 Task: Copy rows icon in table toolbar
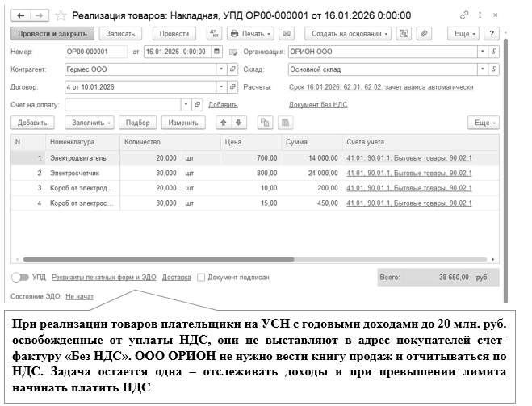(x=265, y=123)
